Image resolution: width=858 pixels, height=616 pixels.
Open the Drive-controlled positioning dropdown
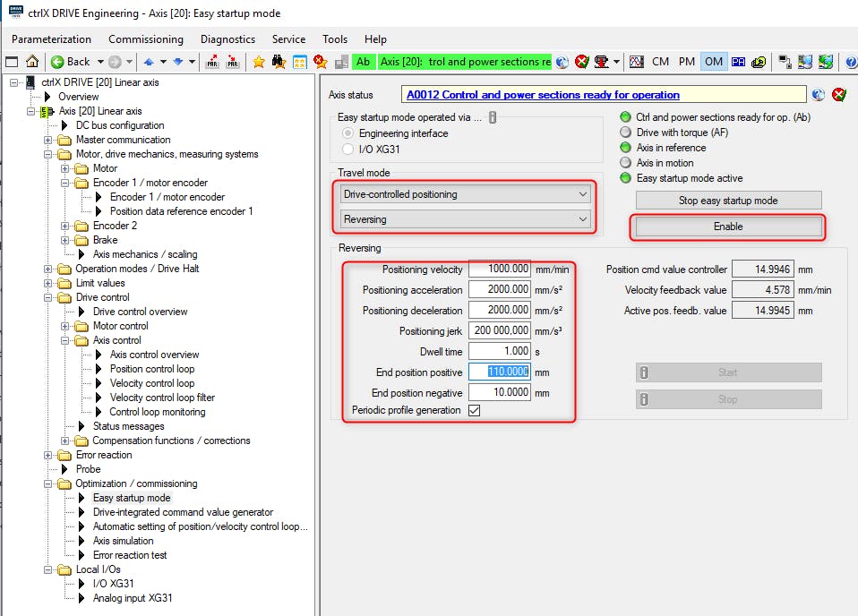pyautogui.click(x=465, y=194)
